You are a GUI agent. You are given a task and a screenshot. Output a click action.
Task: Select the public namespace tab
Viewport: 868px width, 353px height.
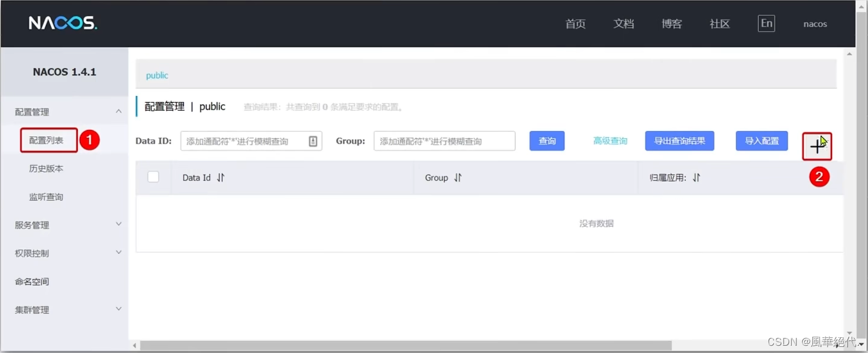(157, 76)
